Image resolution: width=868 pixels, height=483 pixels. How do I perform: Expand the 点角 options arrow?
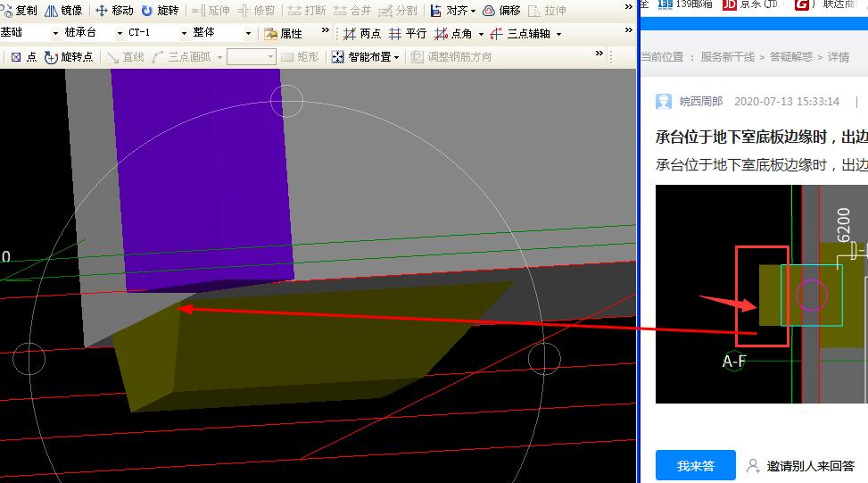pyautogui.click(x=481, y=34)
